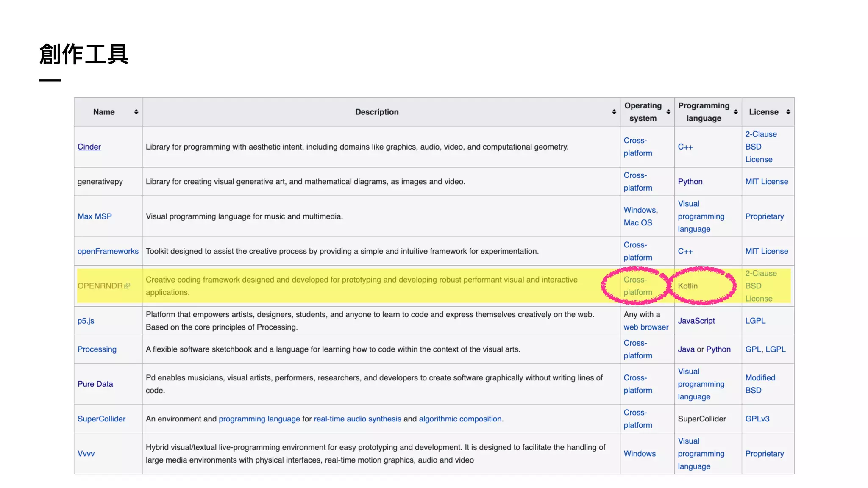Click Python link in Processing row
868x488 pixels.
(718, 349)
